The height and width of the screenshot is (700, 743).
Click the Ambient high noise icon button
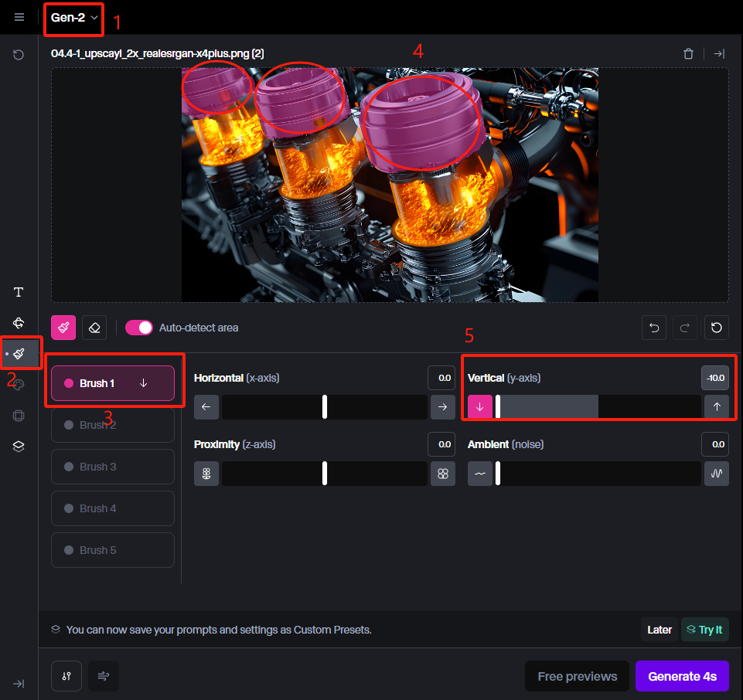717,474
